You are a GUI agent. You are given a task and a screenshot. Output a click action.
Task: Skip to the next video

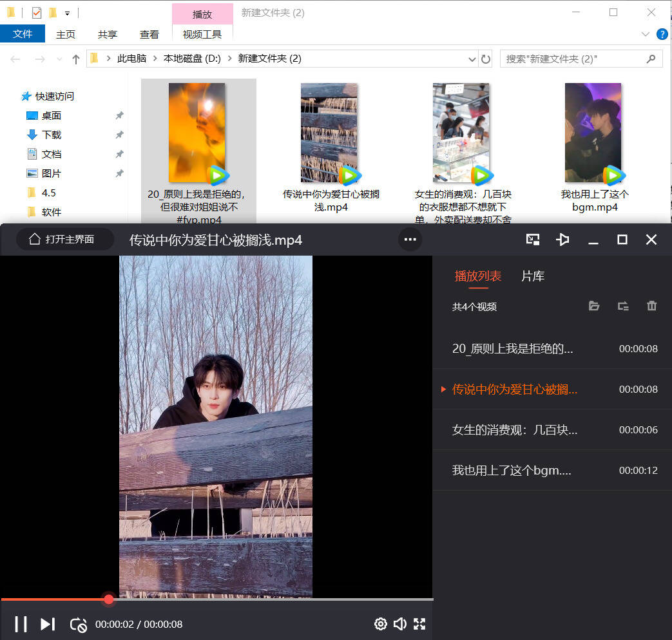point(48,624)
